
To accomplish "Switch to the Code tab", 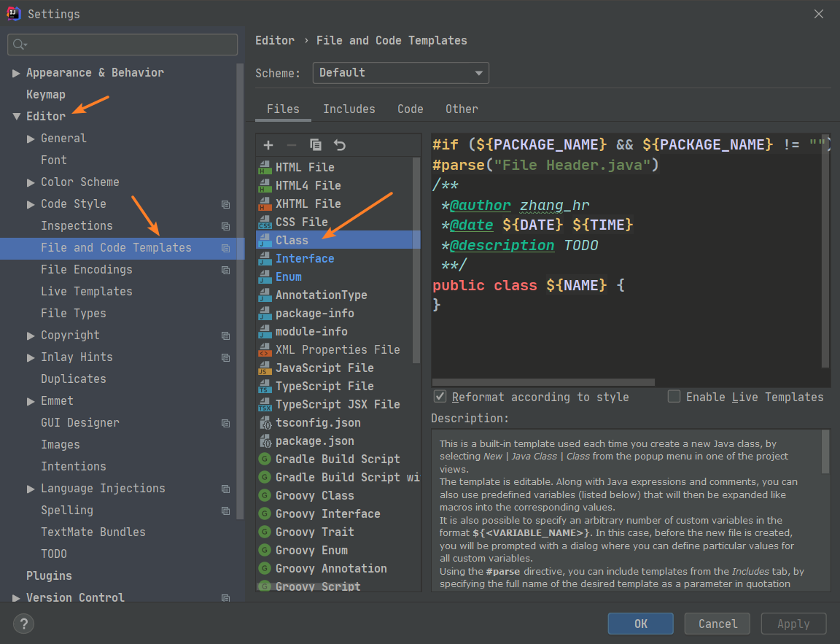I will point(411,109).
